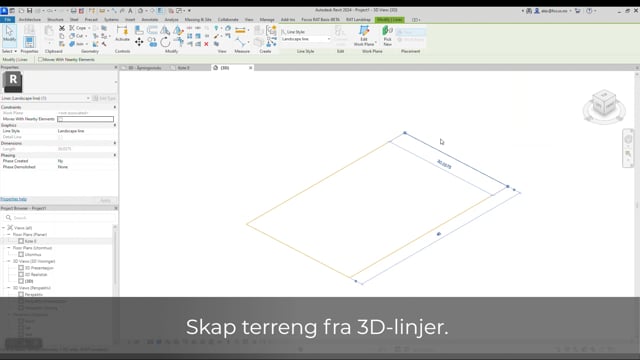The image size is (640, 360).
Task: Open the Properties help link
Action: pos(13,199)
